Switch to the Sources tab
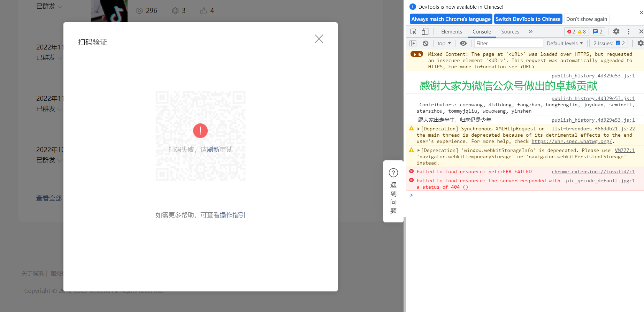The width and height of the screenshot is (644, 312). click(x=510, y=32)
